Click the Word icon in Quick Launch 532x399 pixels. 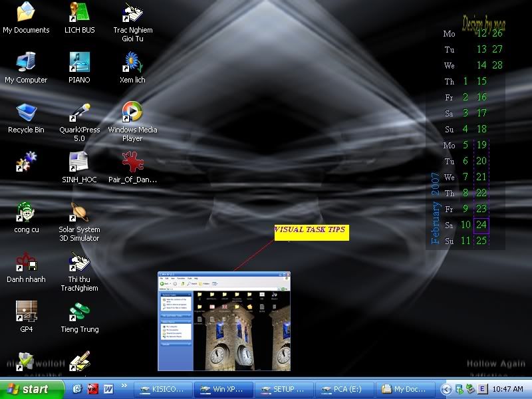tap(108, 389)
